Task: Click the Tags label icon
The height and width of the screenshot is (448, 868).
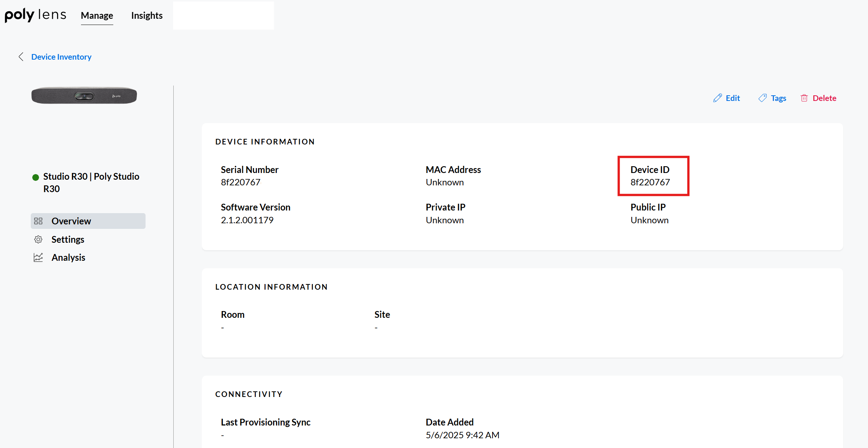Action: pos(763,98)
